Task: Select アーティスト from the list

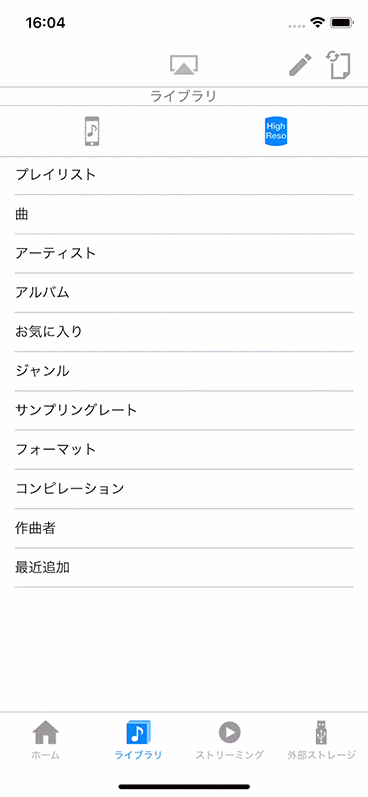Action: pos(184,254)
